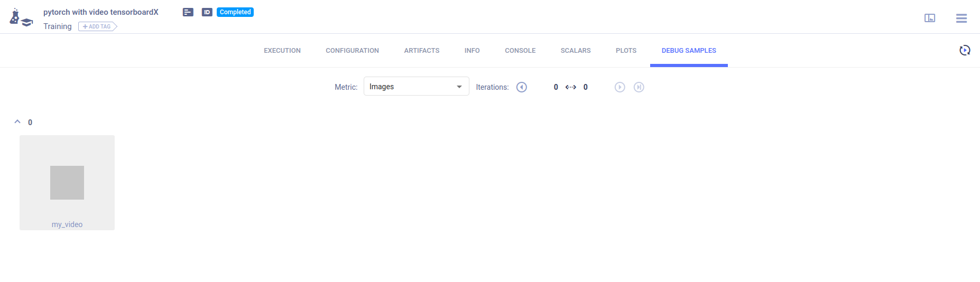Open the Metric dropdown showing Images
This screenshot has width=980, height=282.
pos(416,87)
